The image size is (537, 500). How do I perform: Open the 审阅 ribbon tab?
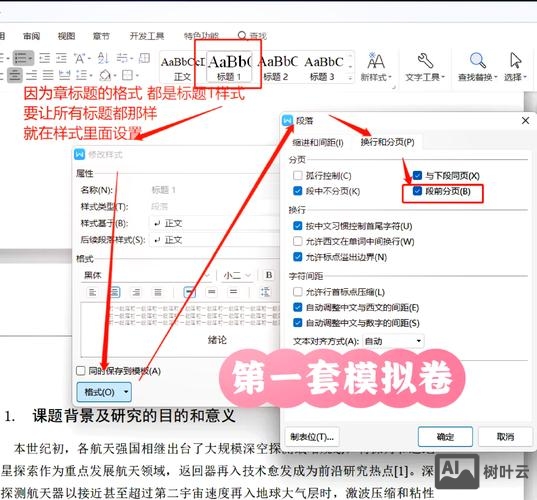[32, 36]
